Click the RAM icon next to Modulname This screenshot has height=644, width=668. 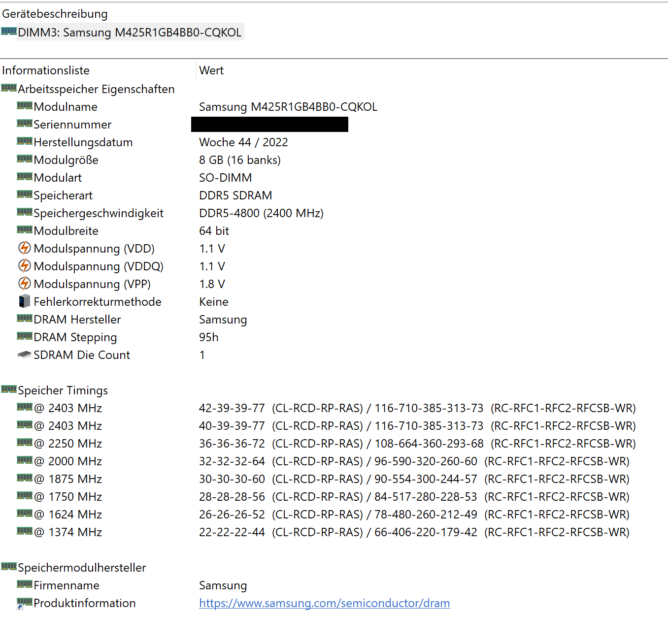25,106
